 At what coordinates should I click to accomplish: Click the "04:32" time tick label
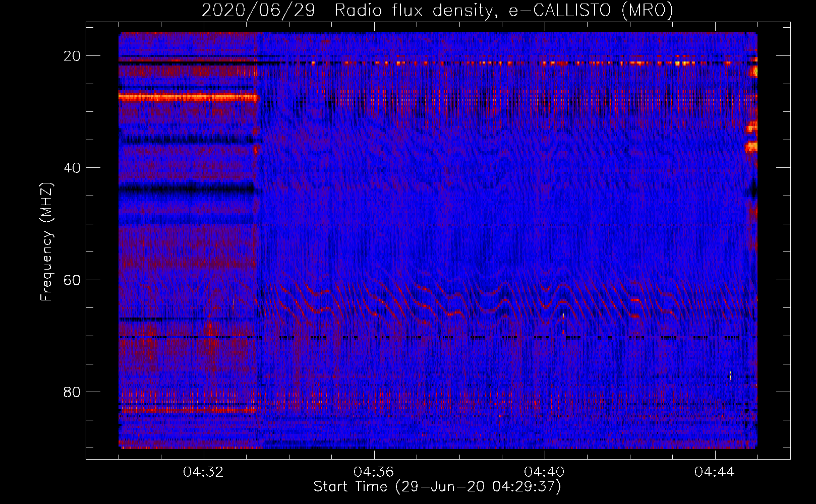(x=203, y=472)
